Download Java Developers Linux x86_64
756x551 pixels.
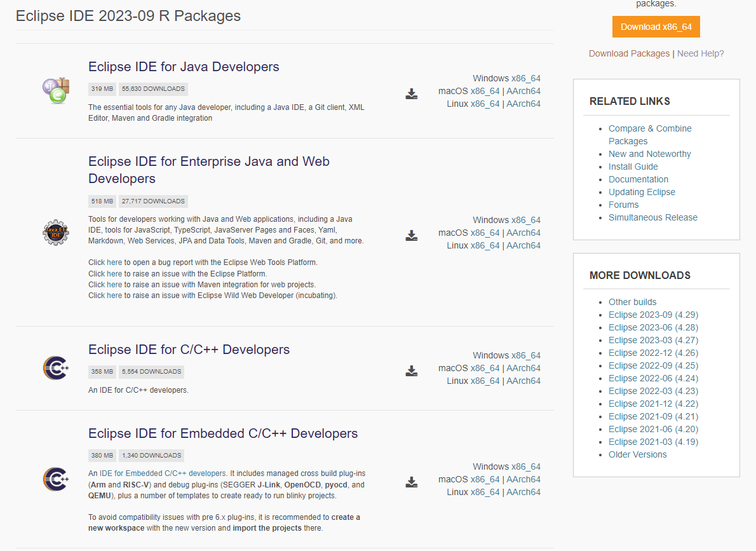[x=485, y=104]
